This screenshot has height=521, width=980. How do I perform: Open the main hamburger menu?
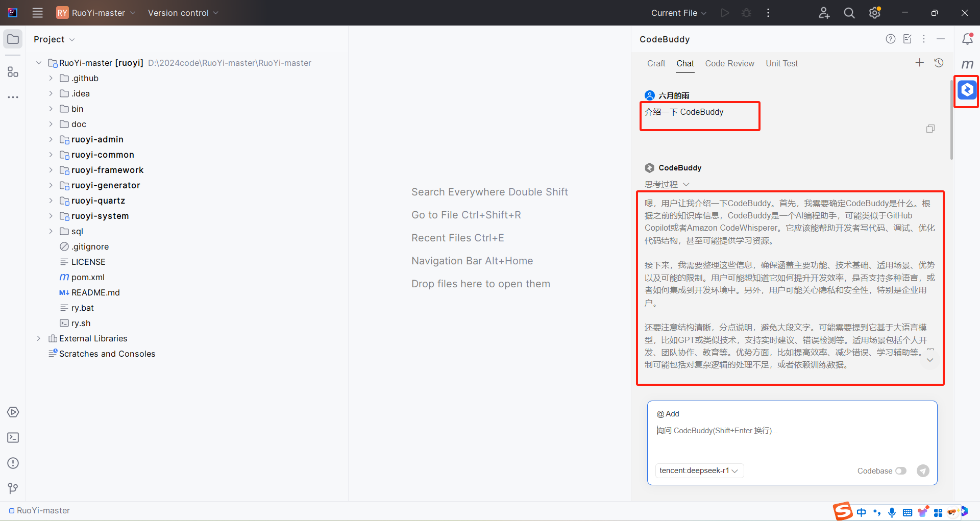pyautogui.click(x=38, y=13)
